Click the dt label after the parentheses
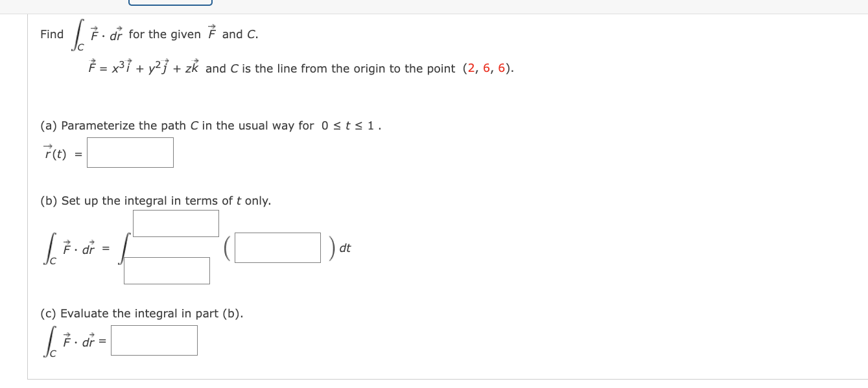This screenshot has height=388, width=868. click(x=344, y=248)
